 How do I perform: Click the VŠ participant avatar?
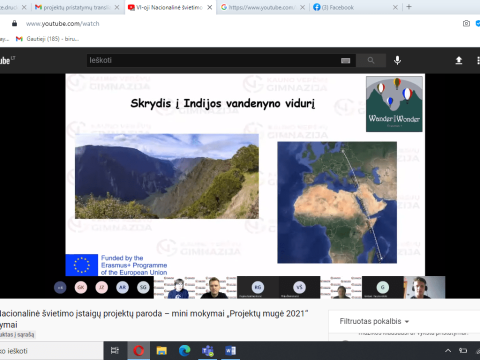click(299, 287)
